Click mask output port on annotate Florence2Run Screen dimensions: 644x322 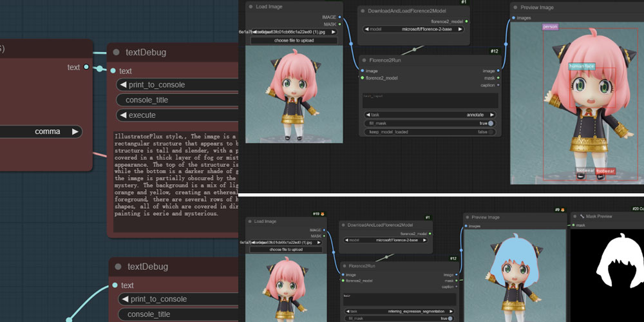click(498, 78)
